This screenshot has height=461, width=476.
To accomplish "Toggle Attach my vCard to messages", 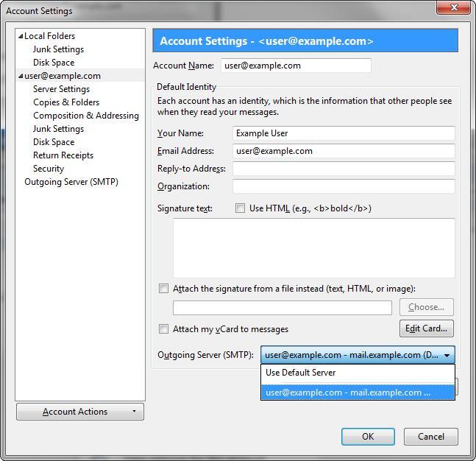I will click(x=163, y=329).
